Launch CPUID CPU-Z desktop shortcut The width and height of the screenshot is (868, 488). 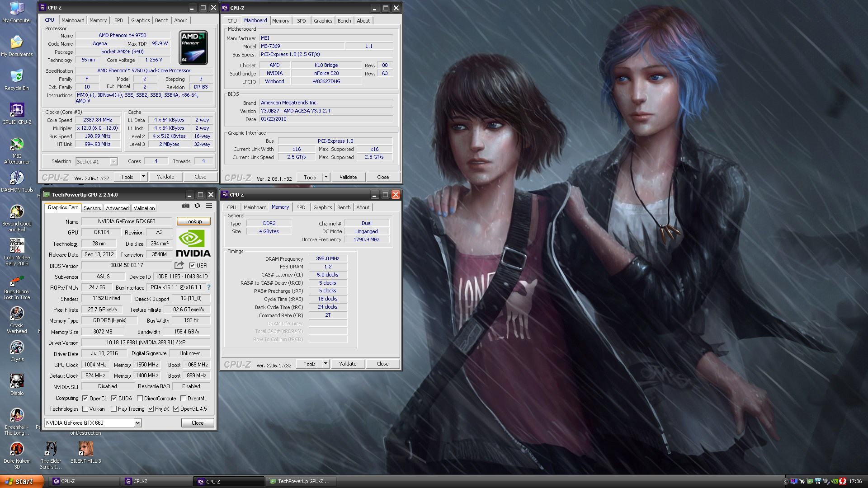[x=17, y=114]
